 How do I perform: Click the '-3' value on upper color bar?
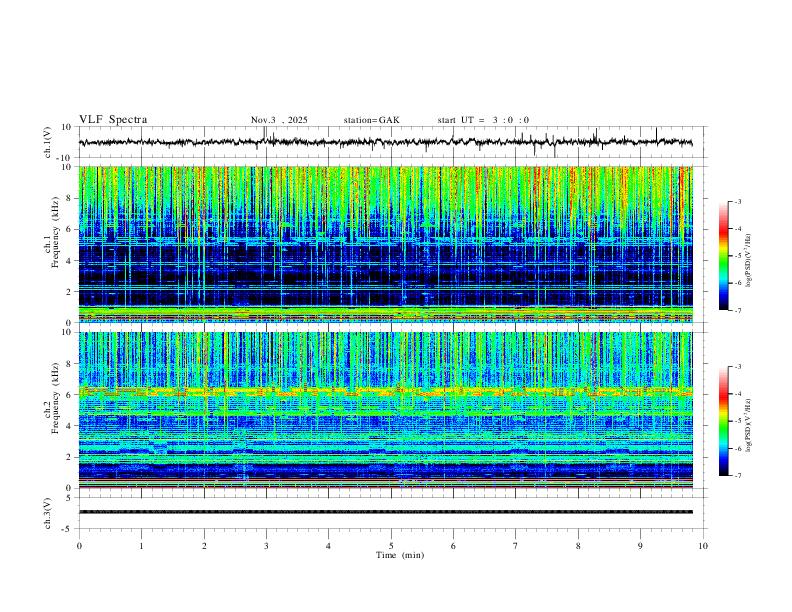737,201
